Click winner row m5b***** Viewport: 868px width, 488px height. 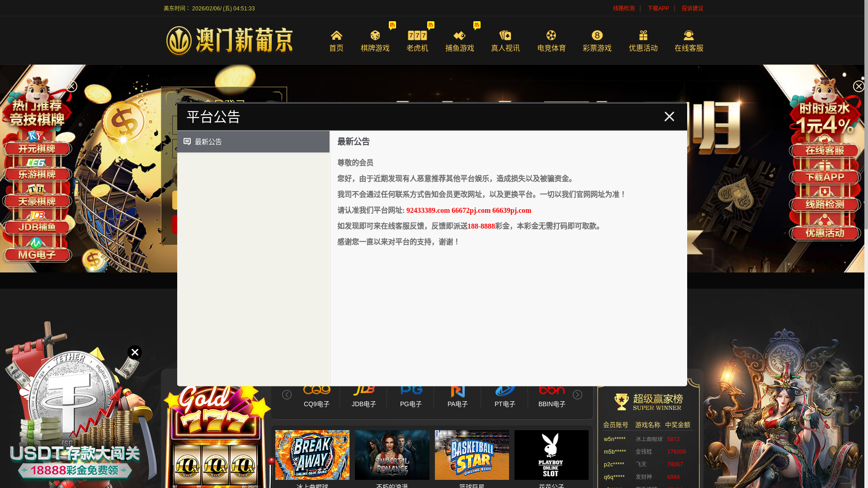648,452
